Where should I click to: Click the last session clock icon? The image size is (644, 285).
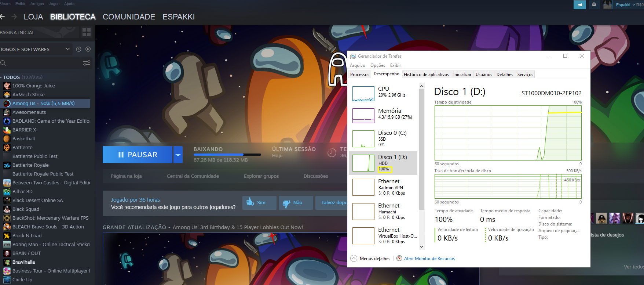point(332,152)
